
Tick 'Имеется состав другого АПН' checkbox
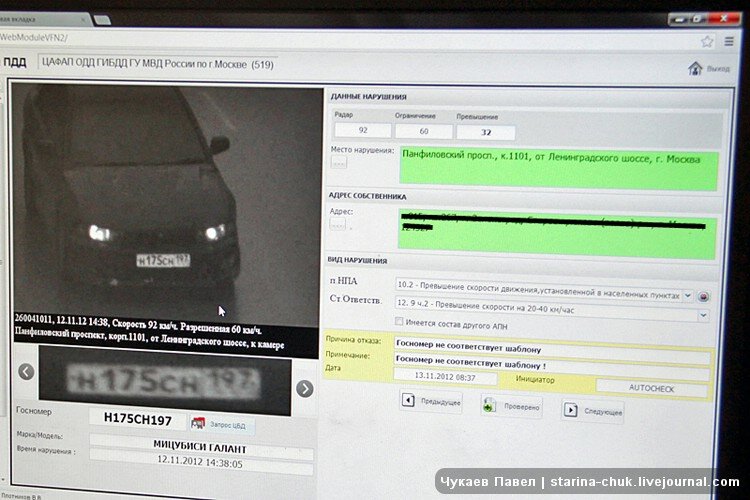tap(400, 321)
